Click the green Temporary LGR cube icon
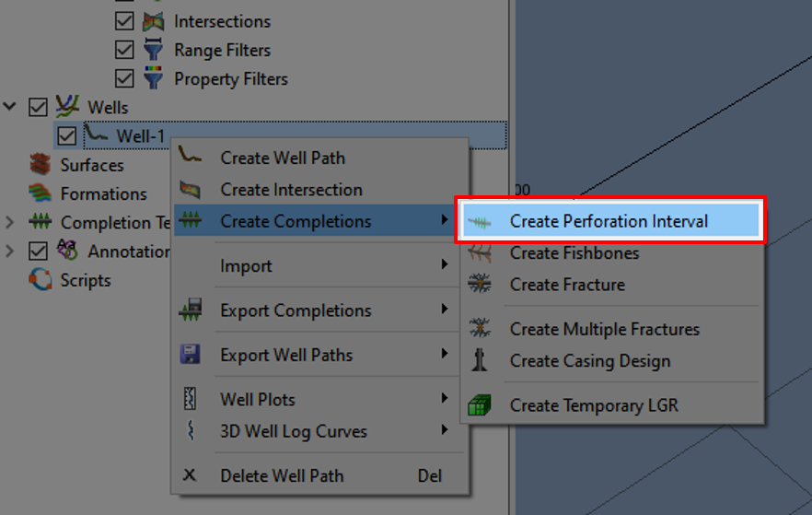The image size is (812, 515). (480, 405)
